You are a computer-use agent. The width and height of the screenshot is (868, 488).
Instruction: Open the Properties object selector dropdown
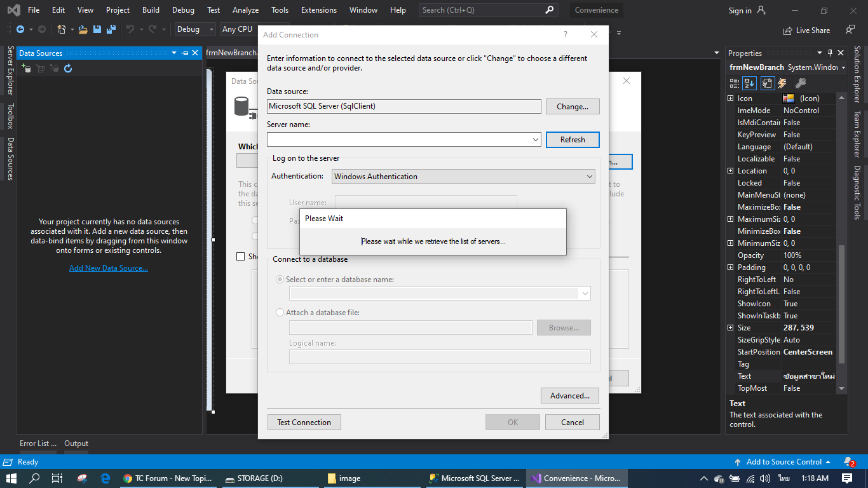[843, 67]
